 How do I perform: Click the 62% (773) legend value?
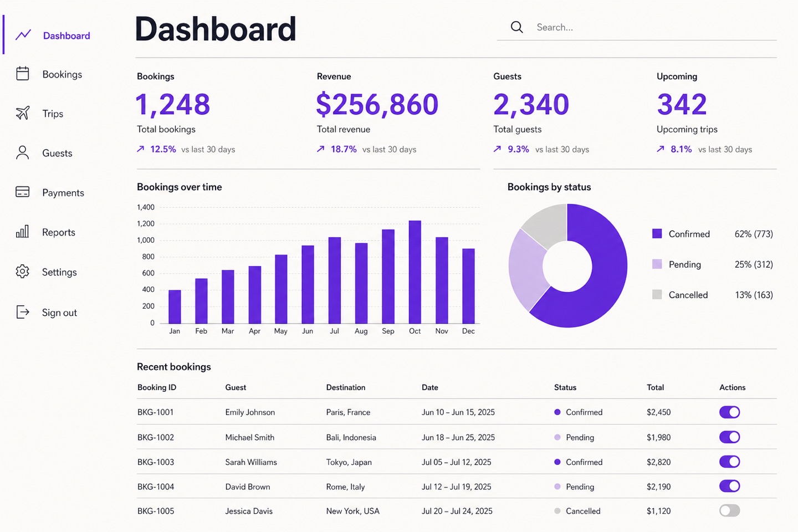click(x=754, y=234)
